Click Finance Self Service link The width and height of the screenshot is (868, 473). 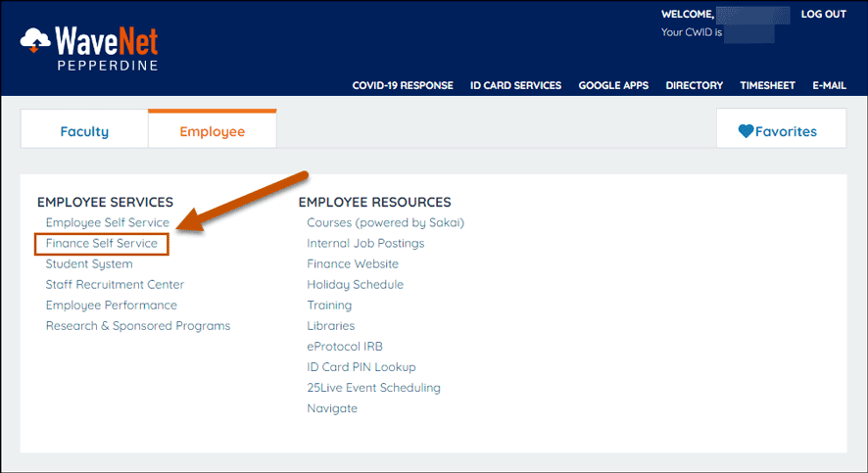point(102,244)
